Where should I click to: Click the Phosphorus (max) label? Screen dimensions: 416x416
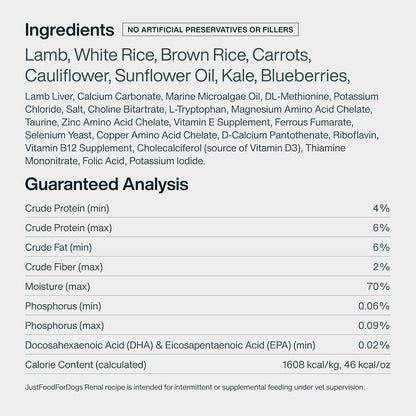(x=65, y=325)
